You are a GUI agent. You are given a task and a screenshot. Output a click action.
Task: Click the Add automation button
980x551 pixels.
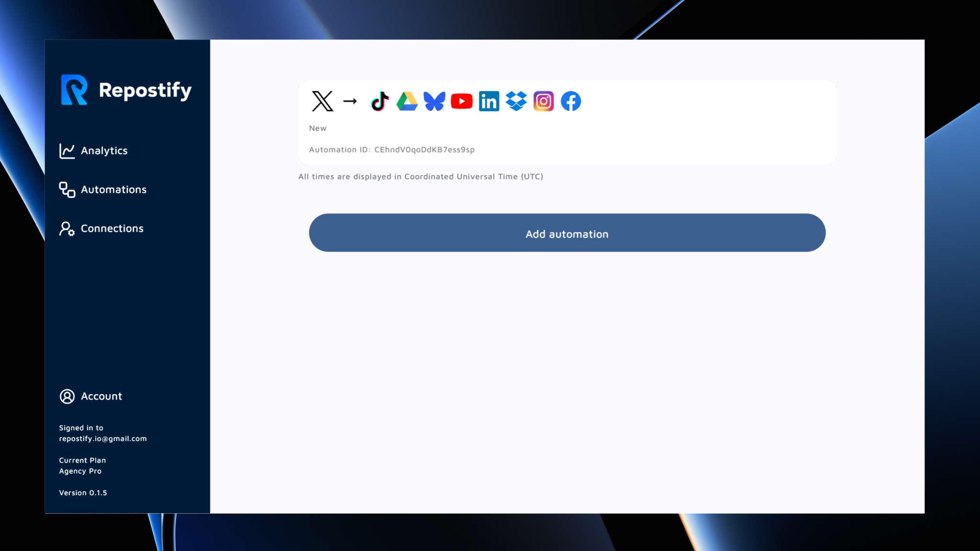[x=567, y=233]
